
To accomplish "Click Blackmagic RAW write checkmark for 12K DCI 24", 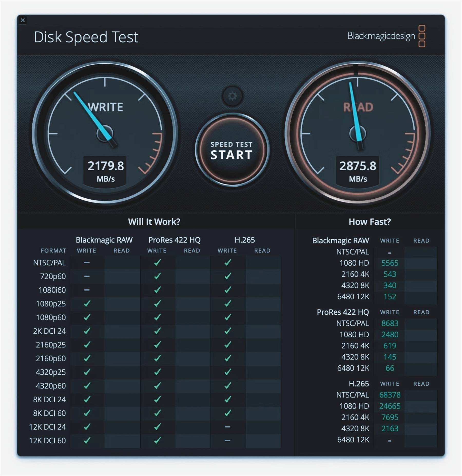I will [87, 427].
